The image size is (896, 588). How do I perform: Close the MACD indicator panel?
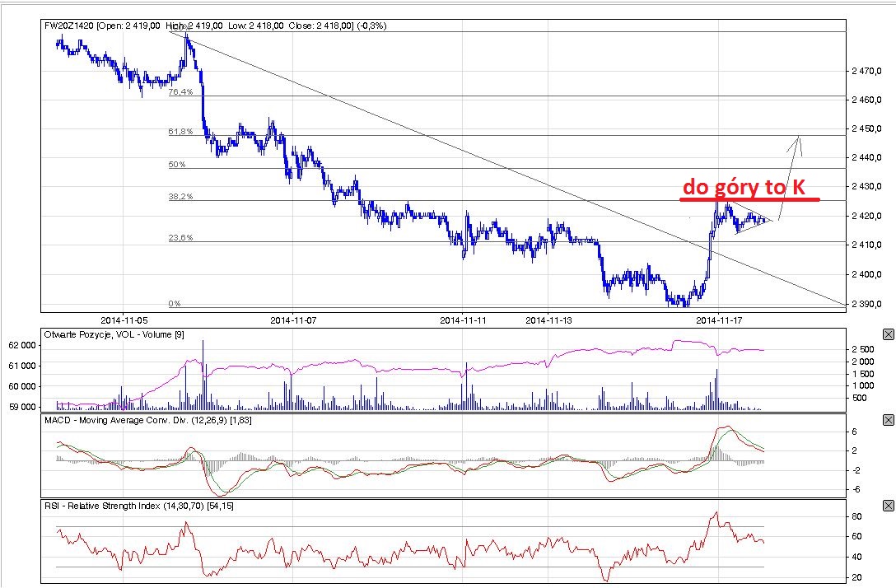coord(888,421)
